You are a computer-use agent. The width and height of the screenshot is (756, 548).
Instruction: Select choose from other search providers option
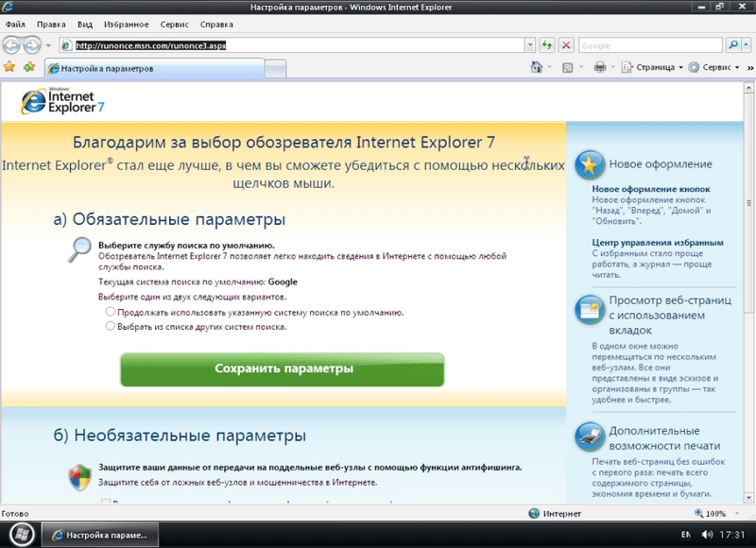click(x=111, y=326)
